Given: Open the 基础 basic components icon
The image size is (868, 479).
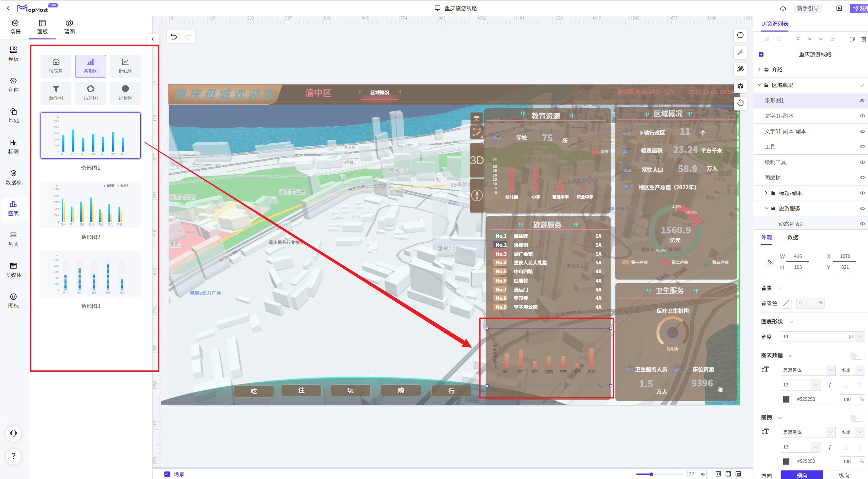Looking at the screenshot, I should [x=13, y=116].
